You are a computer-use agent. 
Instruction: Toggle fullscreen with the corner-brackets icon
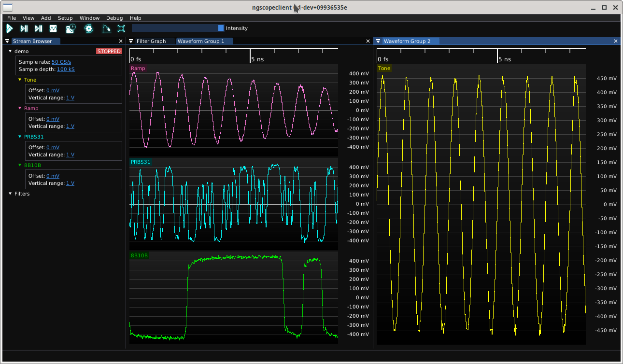coord(121,28)
